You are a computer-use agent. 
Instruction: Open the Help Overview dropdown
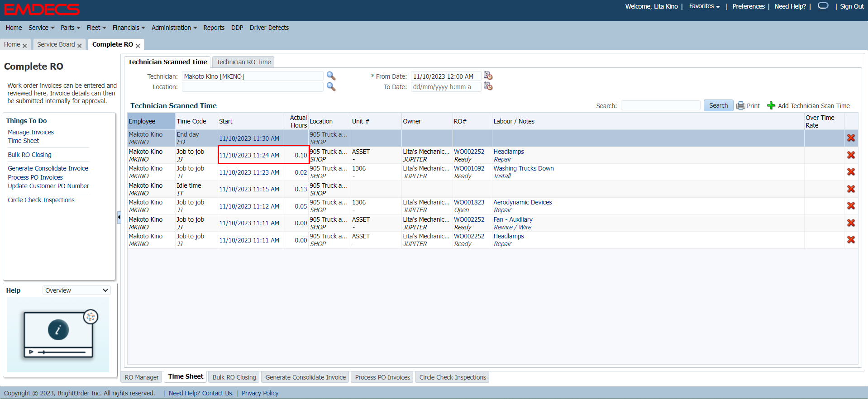click(76, 290)
